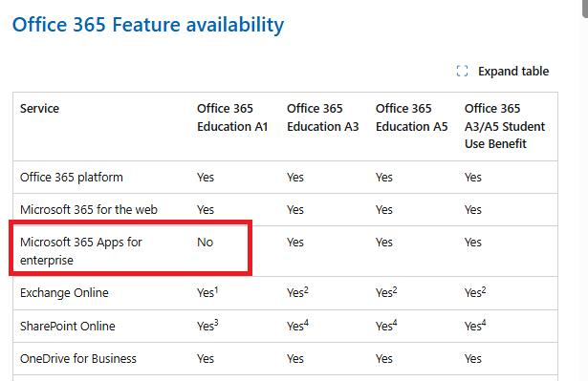Click the Yes cell for Microsoft 365 Apps under A5

coord(384,242)
